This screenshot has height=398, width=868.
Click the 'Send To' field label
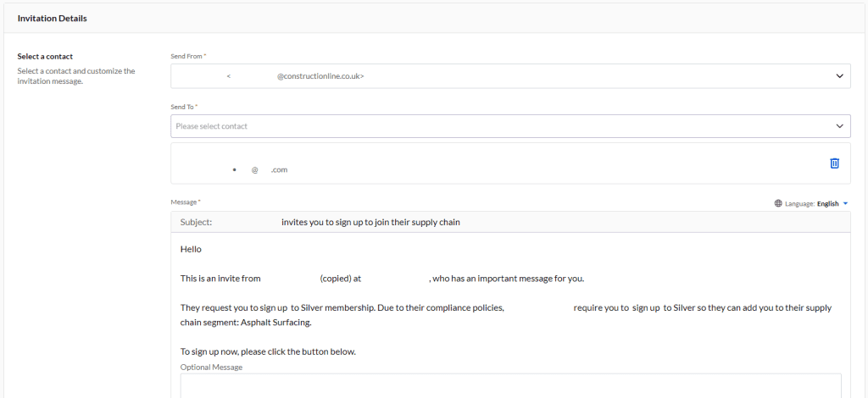tap(183, 107)
